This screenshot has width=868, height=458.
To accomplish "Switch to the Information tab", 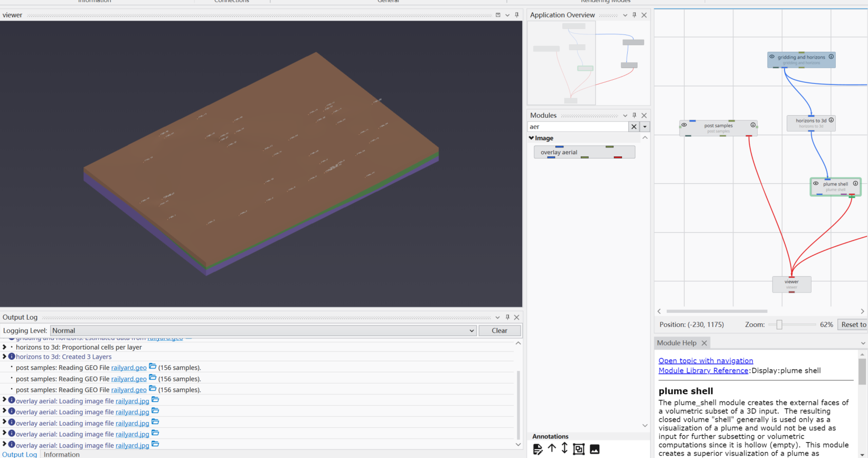I will point(61,454).
